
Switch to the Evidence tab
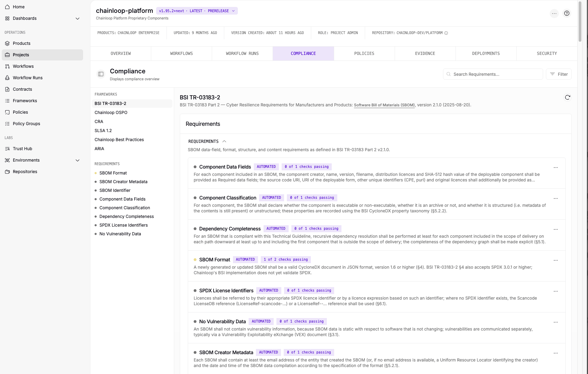tap(425, 54)
